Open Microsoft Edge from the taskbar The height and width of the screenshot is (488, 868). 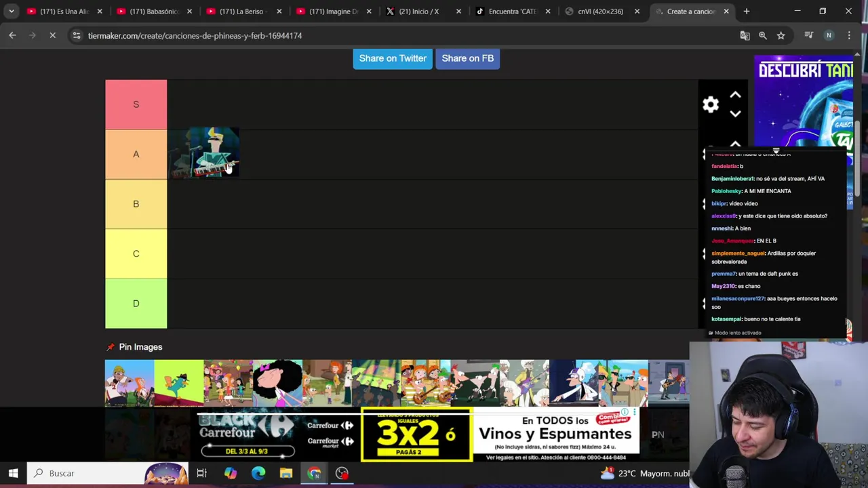(258, 473)
